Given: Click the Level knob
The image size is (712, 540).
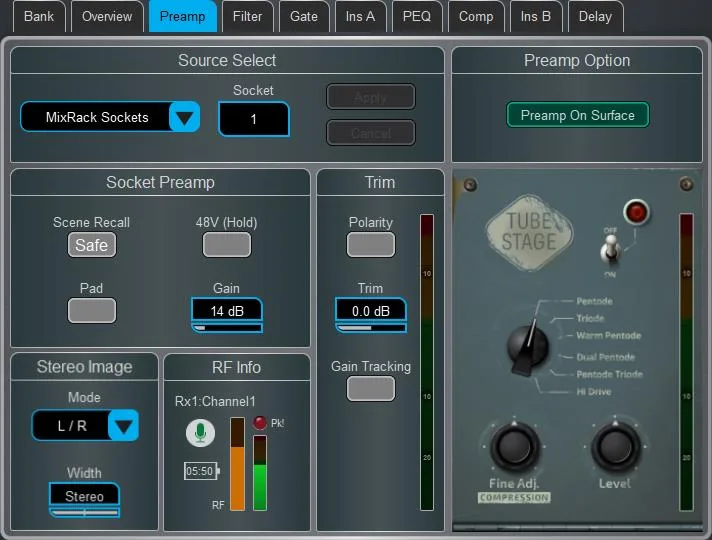Looking at the screenshot, I should point(615,446).
